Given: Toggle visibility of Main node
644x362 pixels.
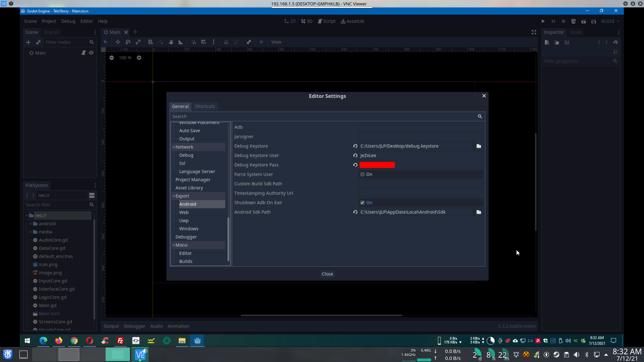Looking at the screenshot, I should (x=91, y=53).
